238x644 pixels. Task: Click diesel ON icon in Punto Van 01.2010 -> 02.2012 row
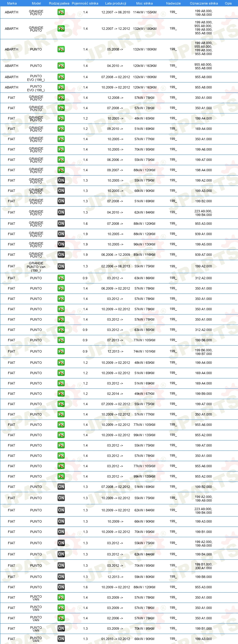[x=61, y=639]
